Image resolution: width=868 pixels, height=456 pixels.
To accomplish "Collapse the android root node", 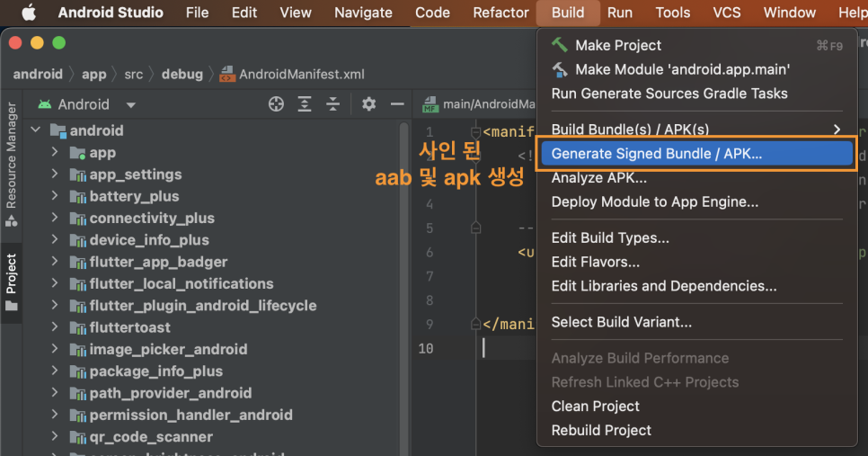I will tap(36, 130).
